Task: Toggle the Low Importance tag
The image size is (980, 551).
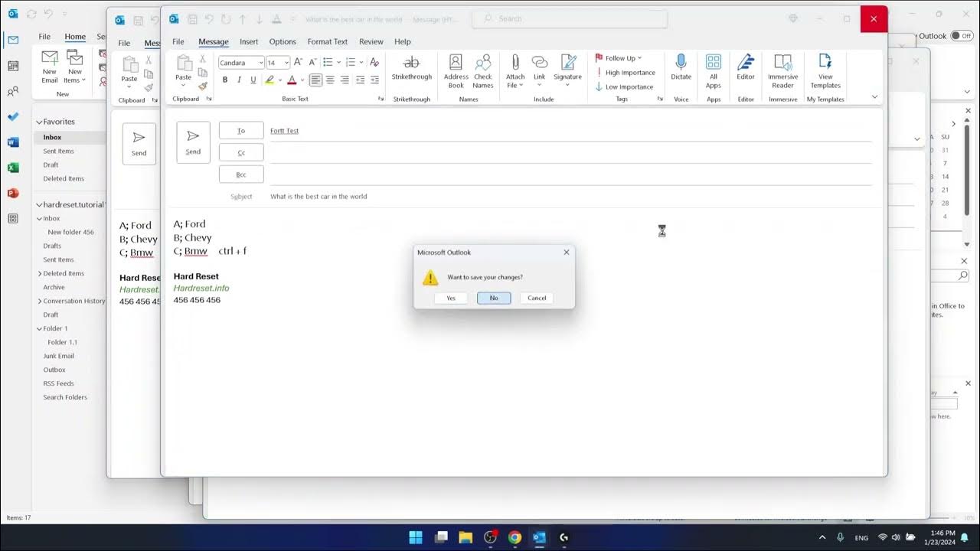Action: (x=624, y=86)
